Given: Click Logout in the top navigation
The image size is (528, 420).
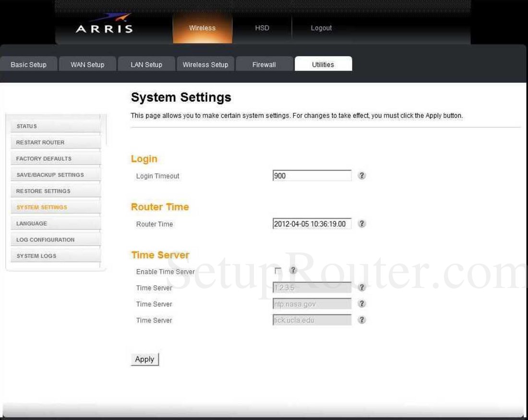Looking at the screenshot, I should coord(321,28).
